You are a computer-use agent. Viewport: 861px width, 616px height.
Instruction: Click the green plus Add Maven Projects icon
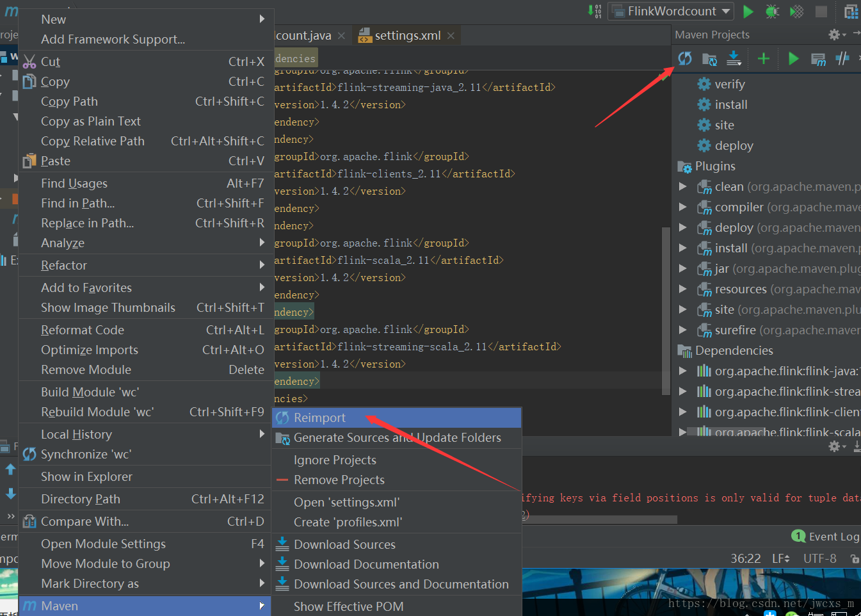coord(763,58)
